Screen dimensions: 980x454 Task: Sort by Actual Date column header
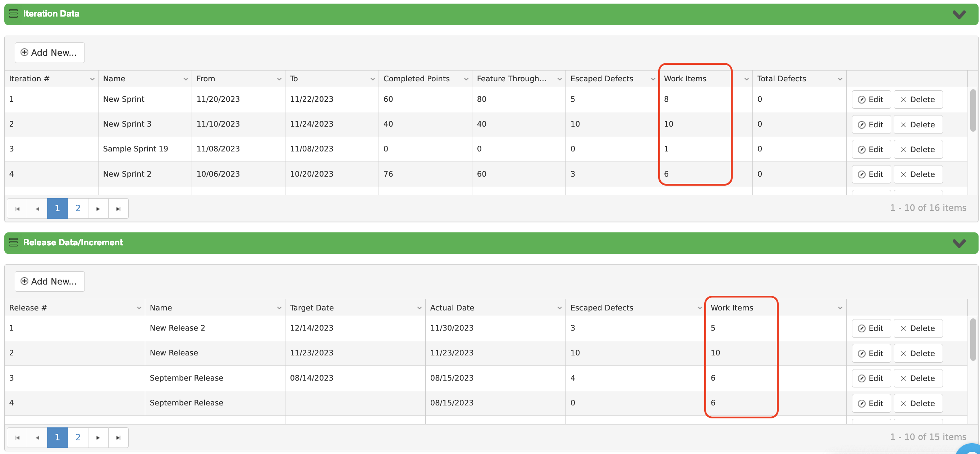tap(452, 308)
